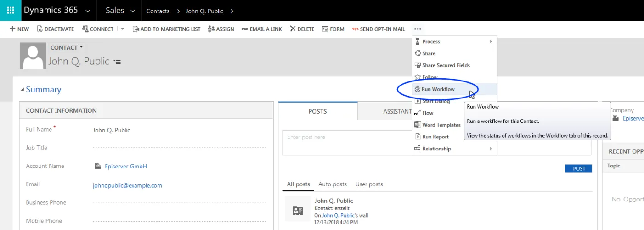
Task: Open the Dynamics 365 navigation dropdown
Action: [x=88, y=11]
